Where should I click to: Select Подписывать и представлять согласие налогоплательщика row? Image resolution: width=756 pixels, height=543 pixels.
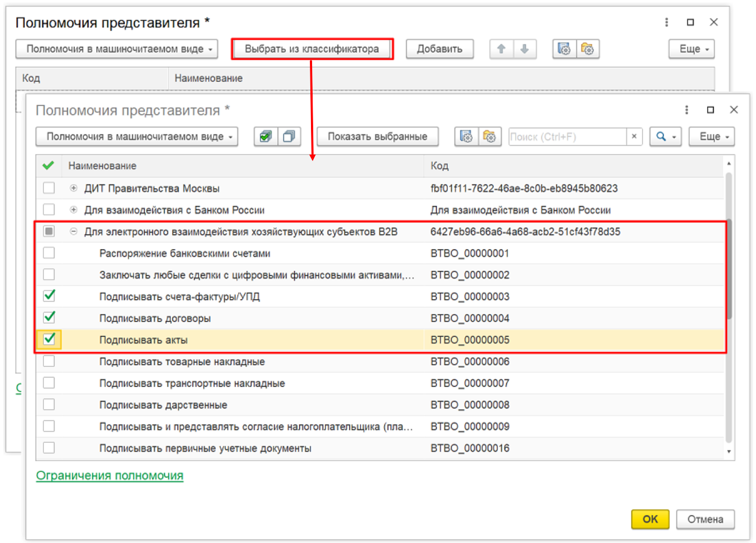256,427
